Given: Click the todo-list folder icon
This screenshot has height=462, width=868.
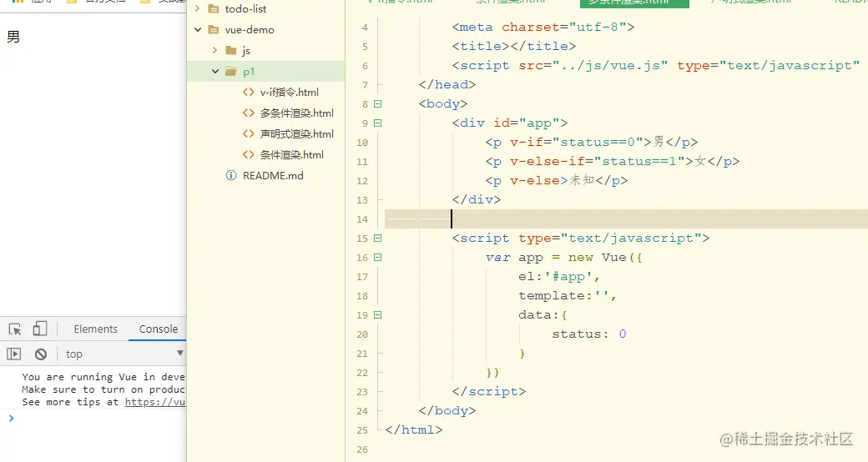Looking at the screenshot, I should (213, 9).
